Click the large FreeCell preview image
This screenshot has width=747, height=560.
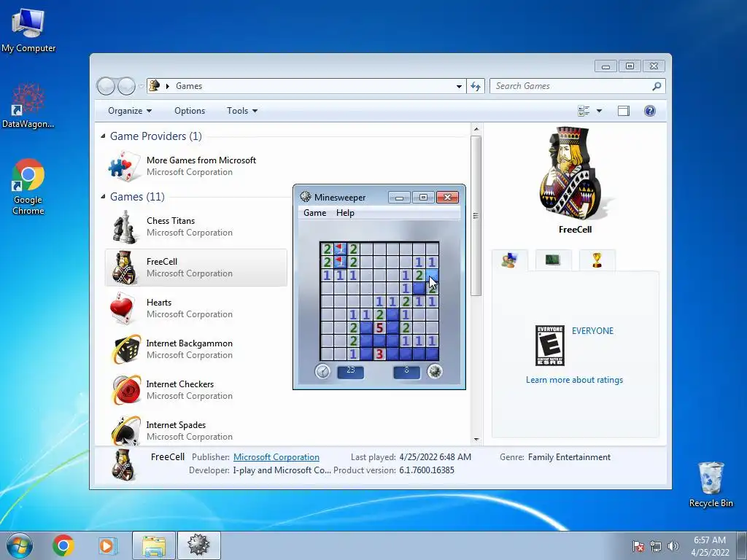575,174
